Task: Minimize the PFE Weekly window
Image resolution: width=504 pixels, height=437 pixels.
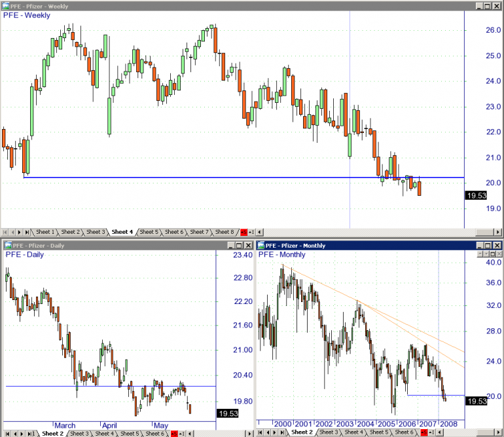Action: point(480,6)
